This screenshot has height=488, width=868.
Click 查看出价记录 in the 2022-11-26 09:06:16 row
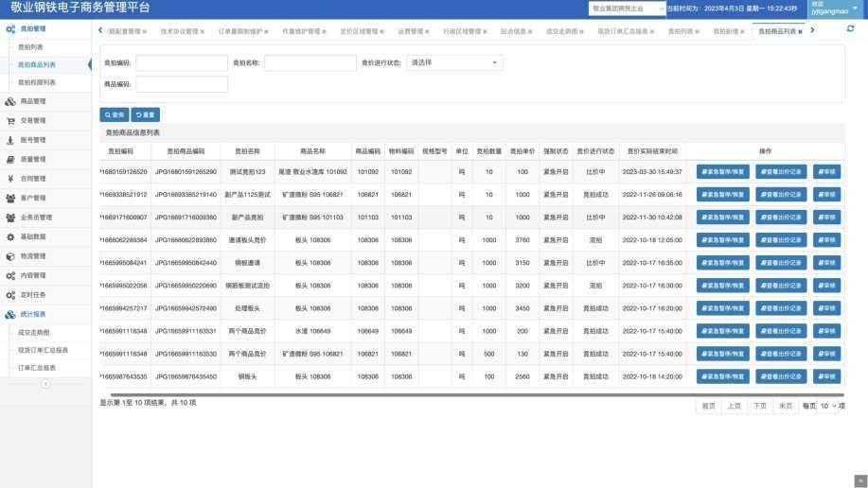[x=781, y=194]
